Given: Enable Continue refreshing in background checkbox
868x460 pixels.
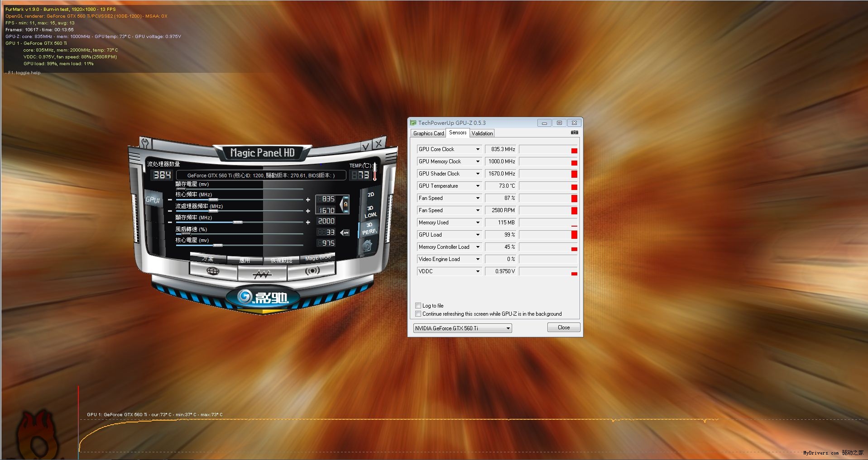Looking at the screenshot, I should (418, 314).
